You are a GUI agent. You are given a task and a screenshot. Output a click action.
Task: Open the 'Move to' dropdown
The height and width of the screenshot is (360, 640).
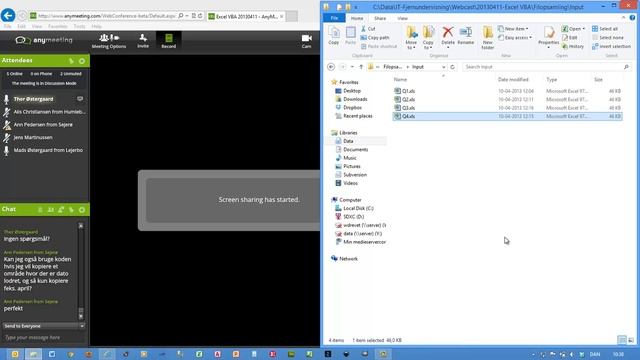coord(411,38)
